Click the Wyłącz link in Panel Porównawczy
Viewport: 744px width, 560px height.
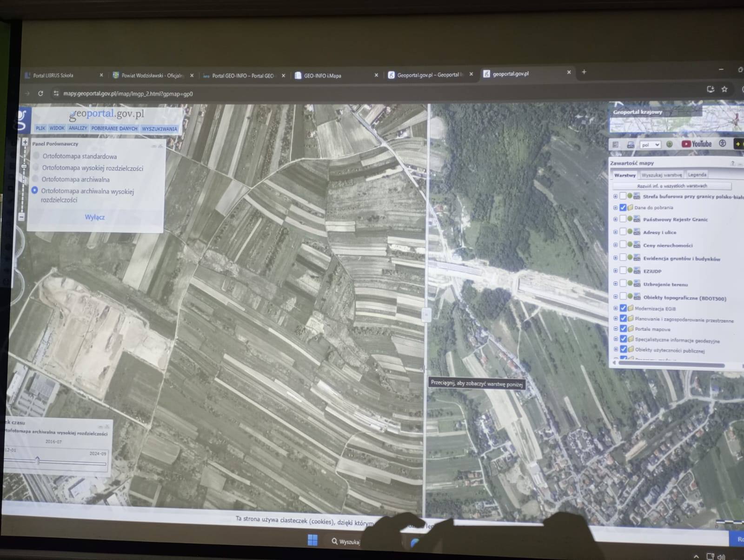pos(94,217)
